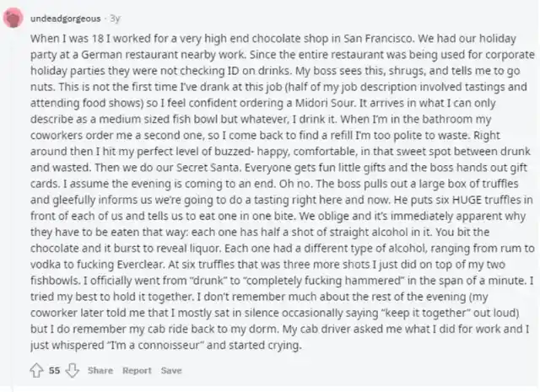Save this comment
The width and height of the screenshot is (540, 392).
(x=171, y=371)
